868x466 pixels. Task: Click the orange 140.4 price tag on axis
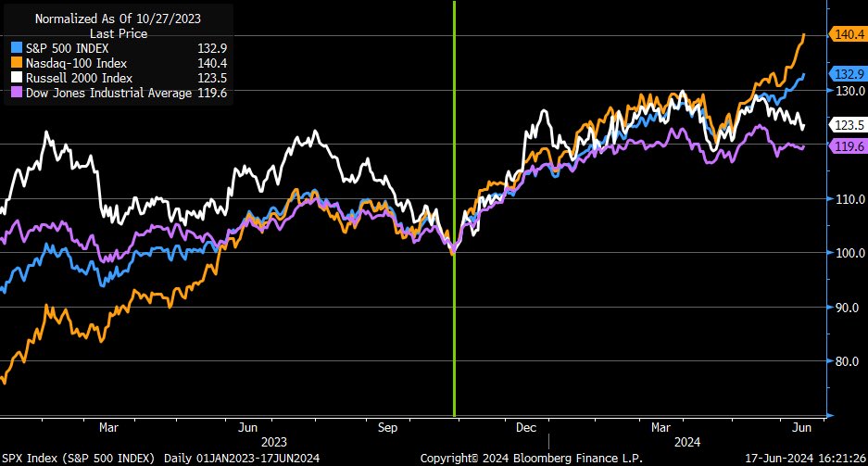[848, 34]
